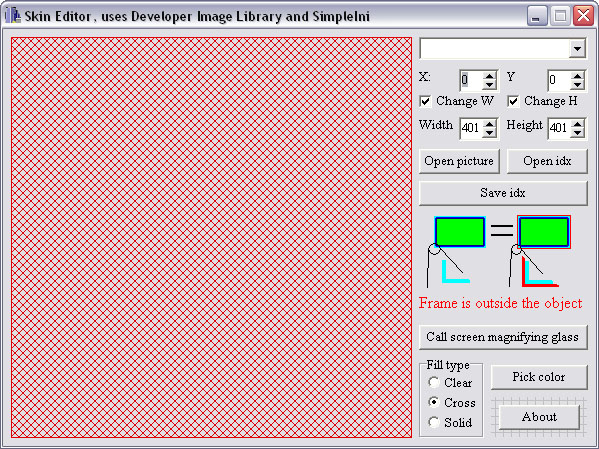599x449 pixels.
Task: Open the Pick color chooser
Action: [539, 377]
